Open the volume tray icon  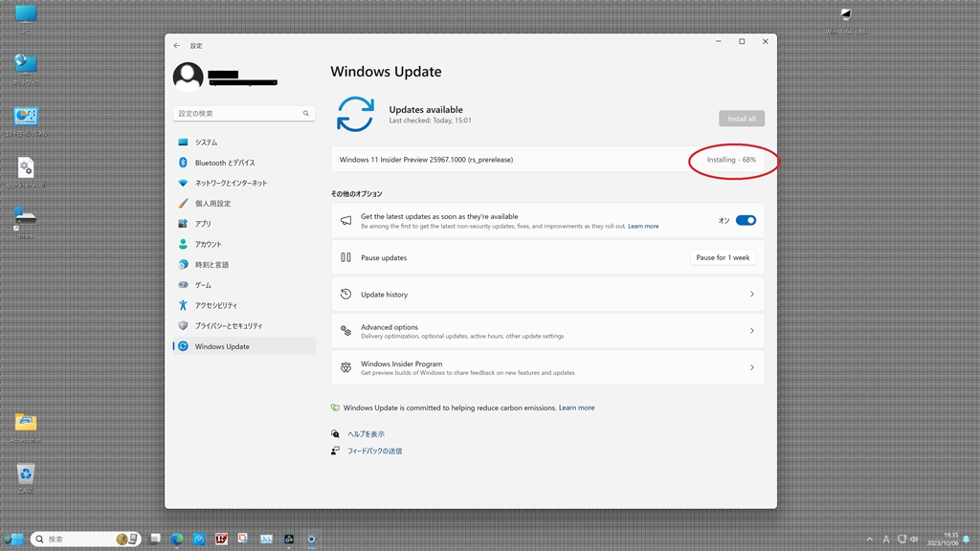(914, 540)
